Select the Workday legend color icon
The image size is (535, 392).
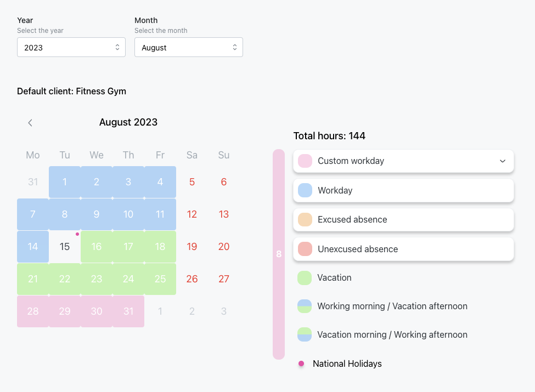click(305, 190)
